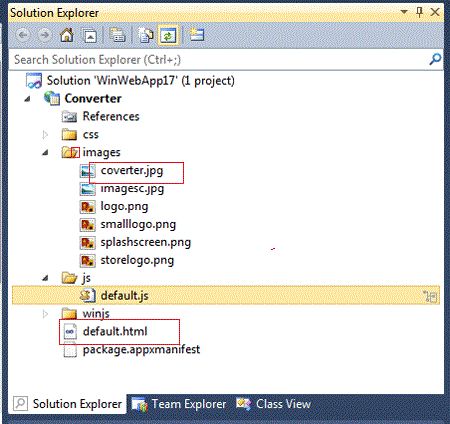
Task: Click the winjs folder icon
Action: click(69, 314)
